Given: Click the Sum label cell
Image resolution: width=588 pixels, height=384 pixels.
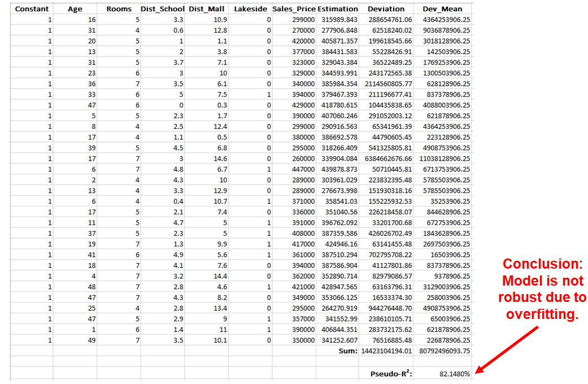Looking at the screenshot, I should pos(345,351).
